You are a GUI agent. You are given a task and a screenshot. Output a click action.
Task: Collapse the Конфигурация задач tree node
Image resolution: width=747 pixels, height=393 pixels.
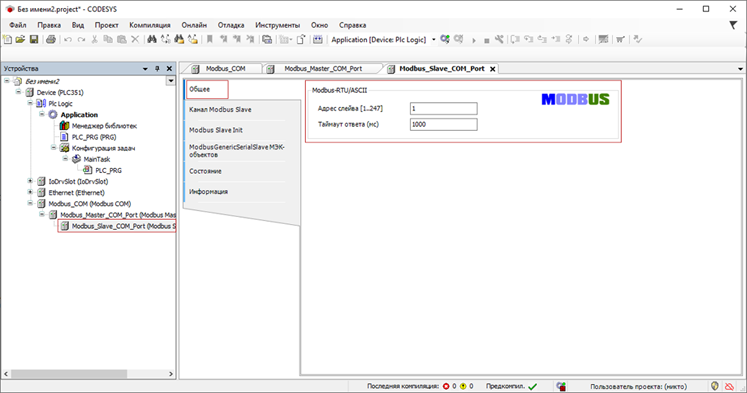click(54, 148)
